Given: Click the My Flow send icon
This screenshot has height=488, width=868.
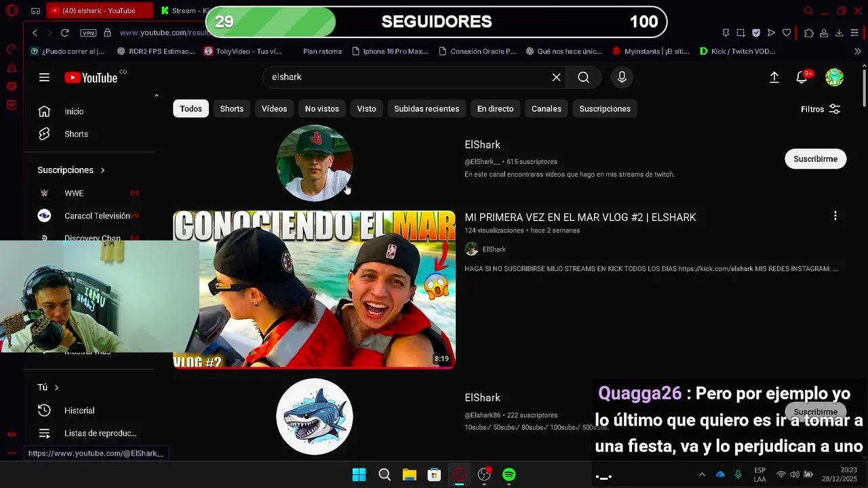Looking at the screenshot, I should click(771, 33).
